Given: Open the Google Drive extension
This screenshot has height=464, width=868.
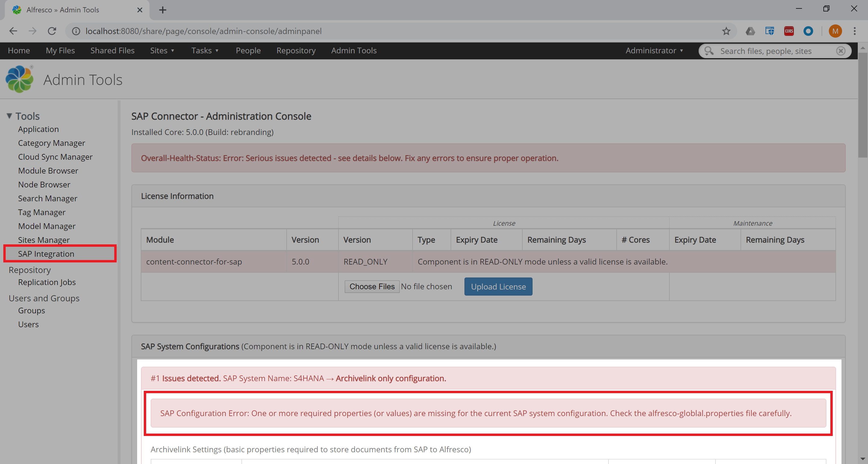Looking at the screenshot, I should pyautogui.click(x=750, y=31).
